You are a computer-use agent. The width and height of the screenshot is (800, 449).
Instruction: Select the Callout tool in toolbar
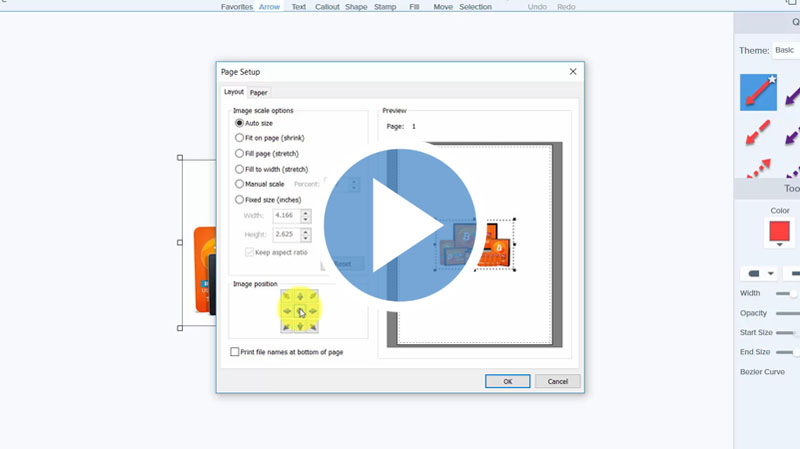pyautogui.click(x=327, y=7)
